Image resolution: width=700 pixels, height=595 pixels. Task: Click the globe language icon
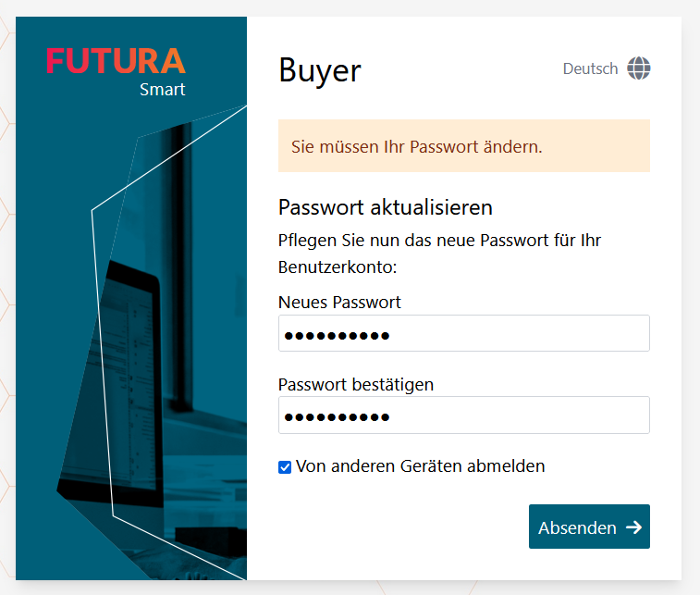pos(639,68)
